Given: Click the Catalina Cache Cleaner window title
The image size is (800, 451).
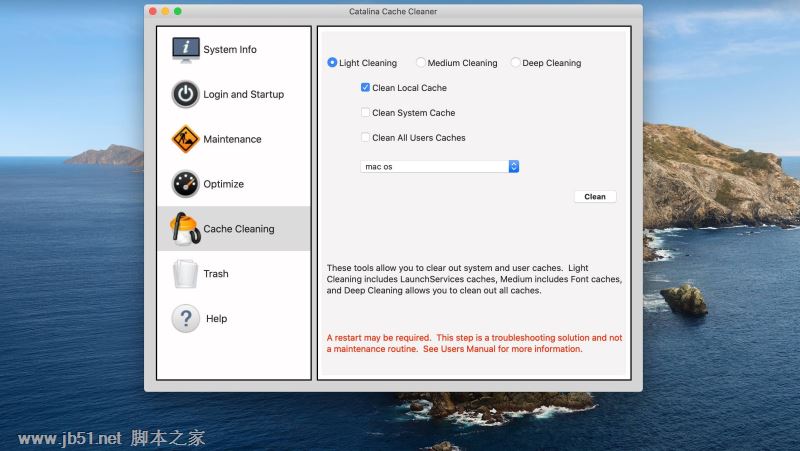Looking at the screenshot, I should click(x=393, y=11).
